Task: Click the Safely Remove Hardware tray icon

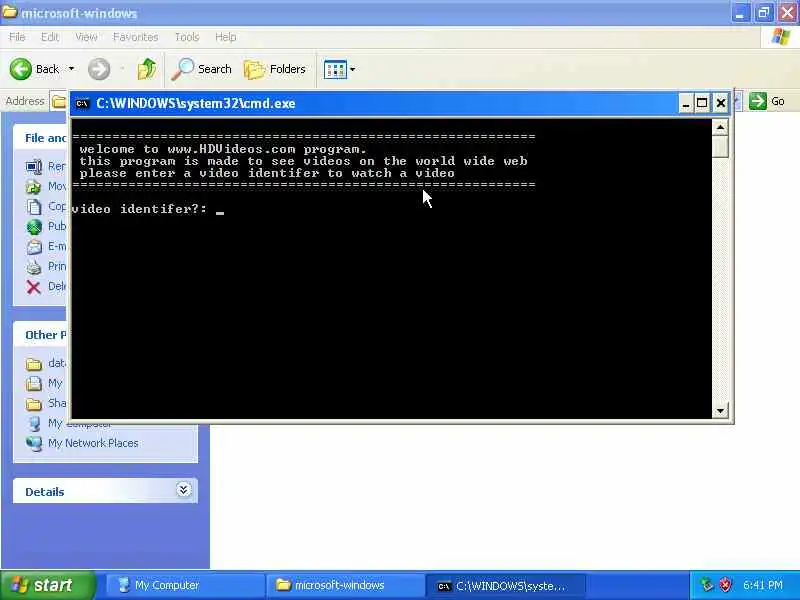Action: click(707, 585)
